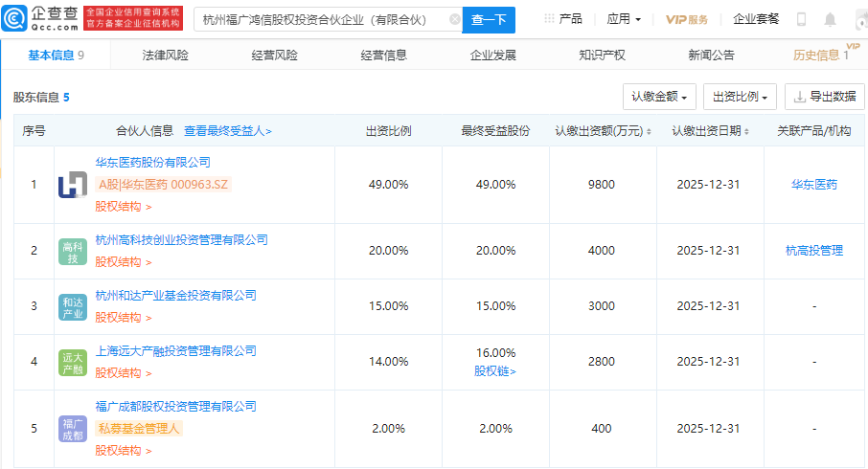868x469 pixels.
Task: Select the 16.00% 最终受益股份 value
Action: tap(495, 352)
